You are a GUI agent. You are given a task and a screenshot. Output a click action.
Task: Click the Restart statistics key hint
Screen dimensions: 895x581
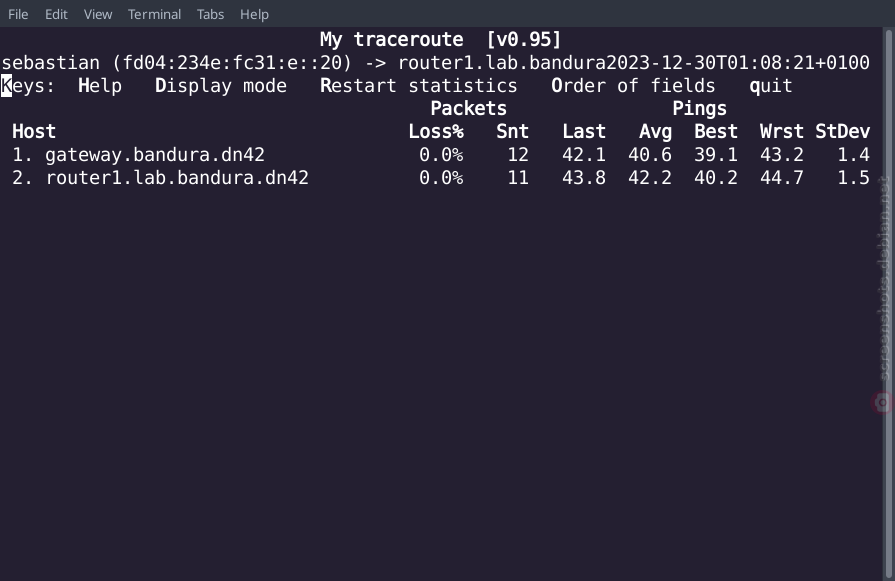[x=418, y=86]
